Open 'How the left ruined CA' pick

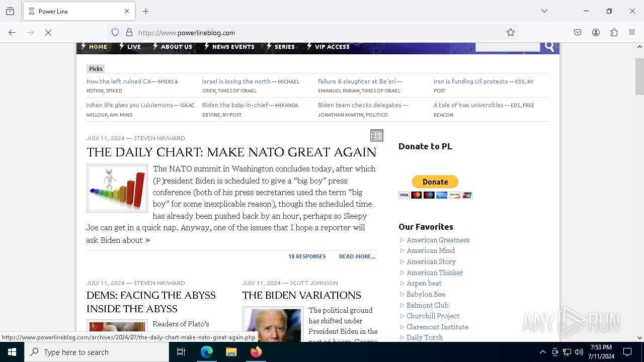point(118,81)
